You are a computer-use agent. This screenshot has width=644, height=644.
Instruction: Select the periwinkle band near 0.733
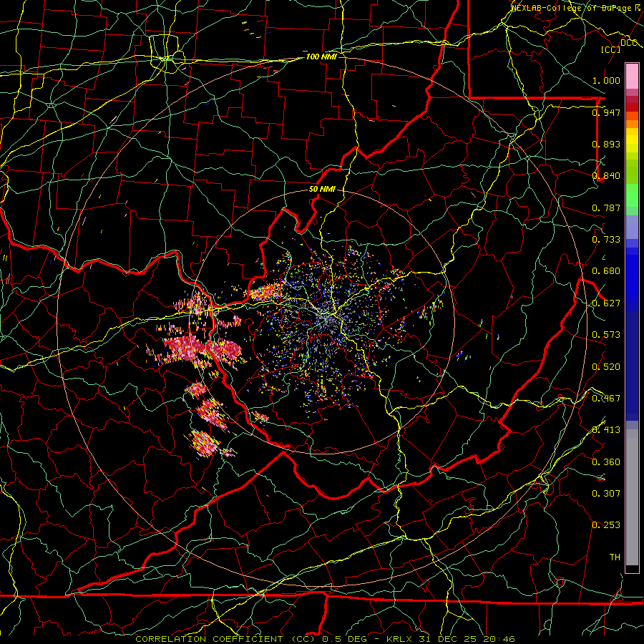click(632, 227)
